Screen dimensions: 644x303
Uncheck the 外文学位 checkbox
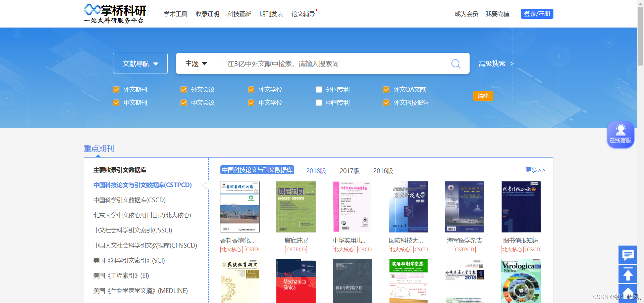(251, 90)
